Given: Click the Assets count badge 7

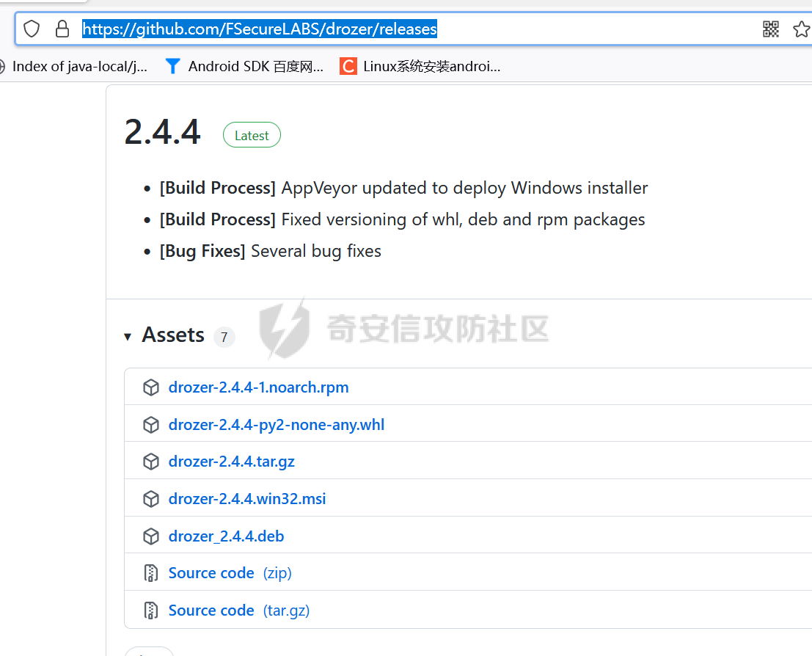Looking at the screenshot, I should (224, 337).
